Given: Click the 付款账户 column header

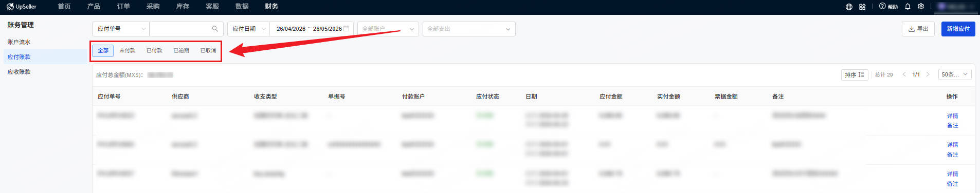Looking at the screenshot, I should click(x=413, y=96).
